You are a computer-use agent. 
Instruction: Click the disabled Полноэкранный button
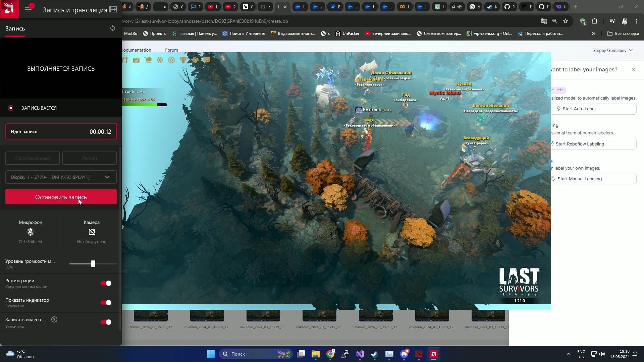(33, 158)
